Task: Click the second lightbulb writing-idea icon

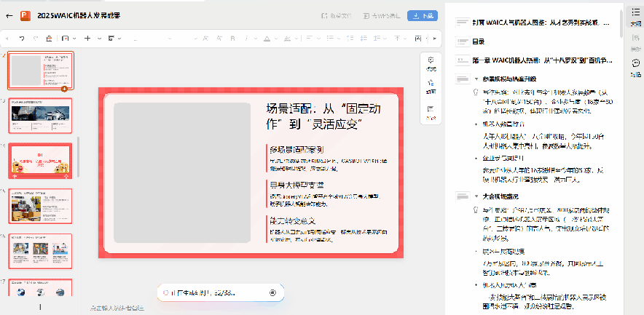Action: point(476,210)
